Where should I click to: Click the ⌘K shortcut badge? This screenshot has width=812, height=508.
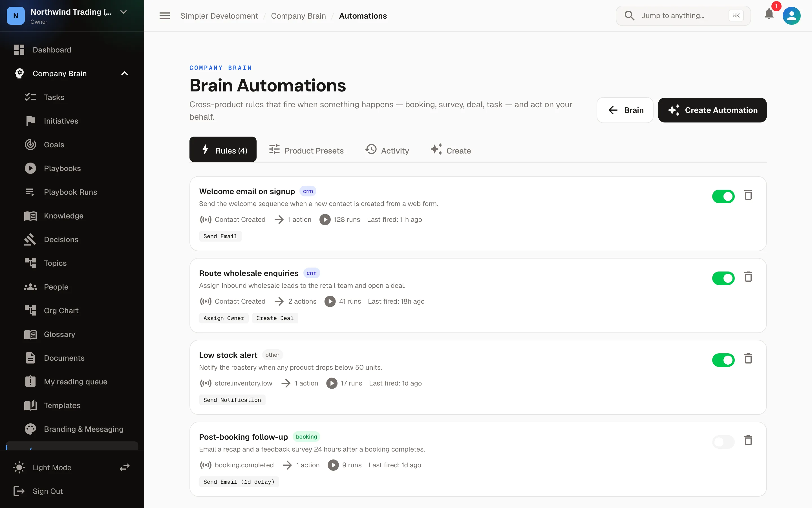pos(736,16)
